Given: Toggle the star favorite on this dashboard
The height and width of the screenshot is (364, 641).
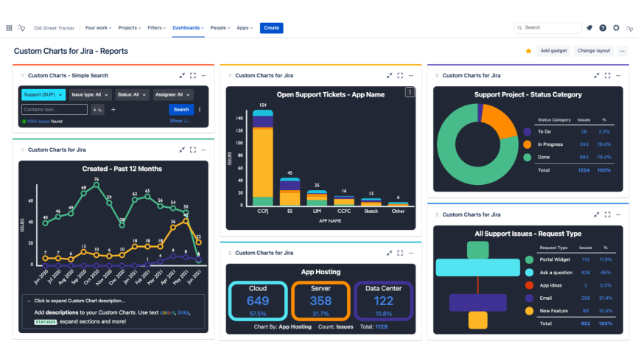Looking at the screenshot, I should coord(528,51).
